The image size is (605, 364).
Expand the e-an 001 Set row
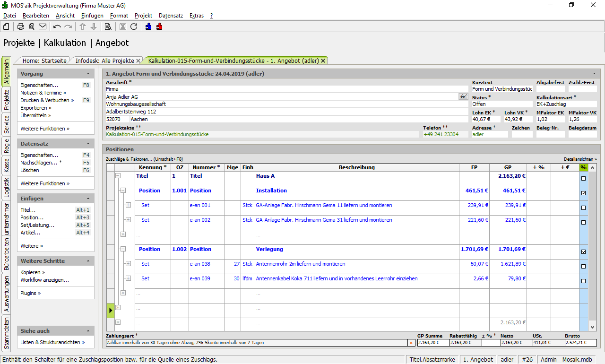pyautogui.click(x=128, y=205)
